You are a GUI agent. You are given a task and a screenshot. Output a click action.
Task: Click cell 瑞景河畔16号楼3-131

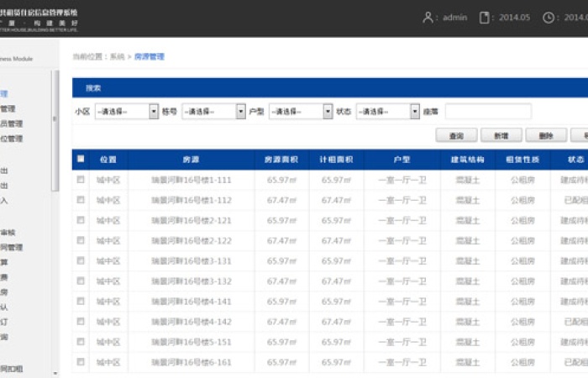click(x=192, y=261)
